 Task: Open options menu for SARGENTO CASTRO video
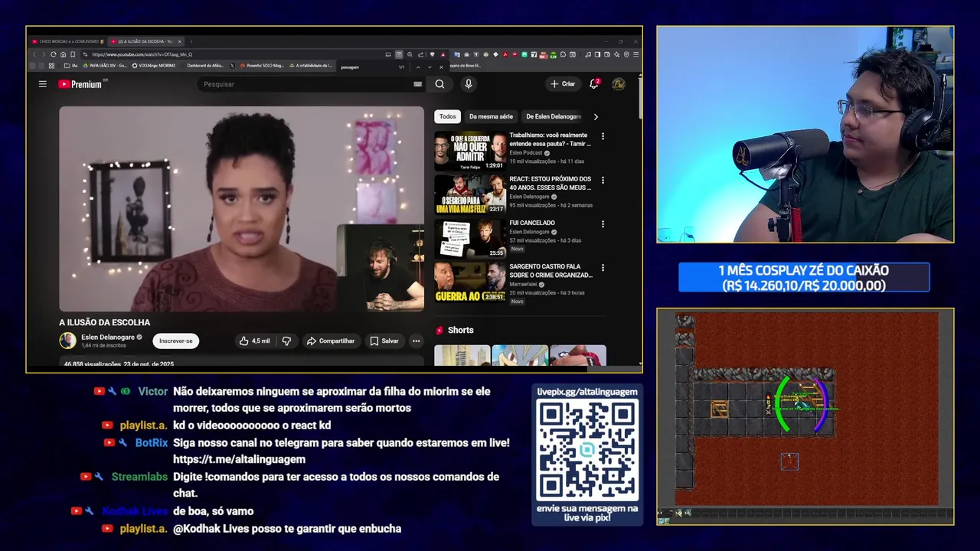click(x=603, y=268)
